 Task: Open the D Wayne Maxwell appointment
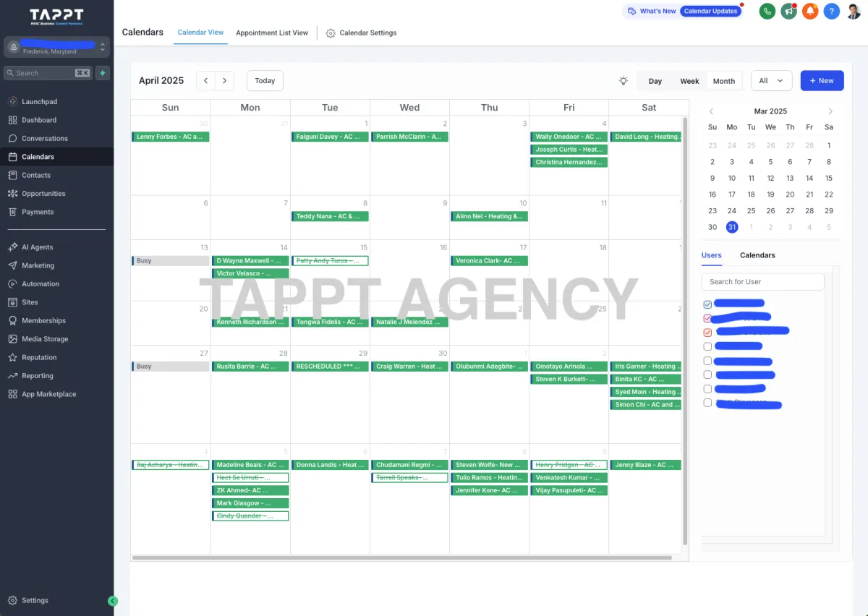(x=250, y=261)
